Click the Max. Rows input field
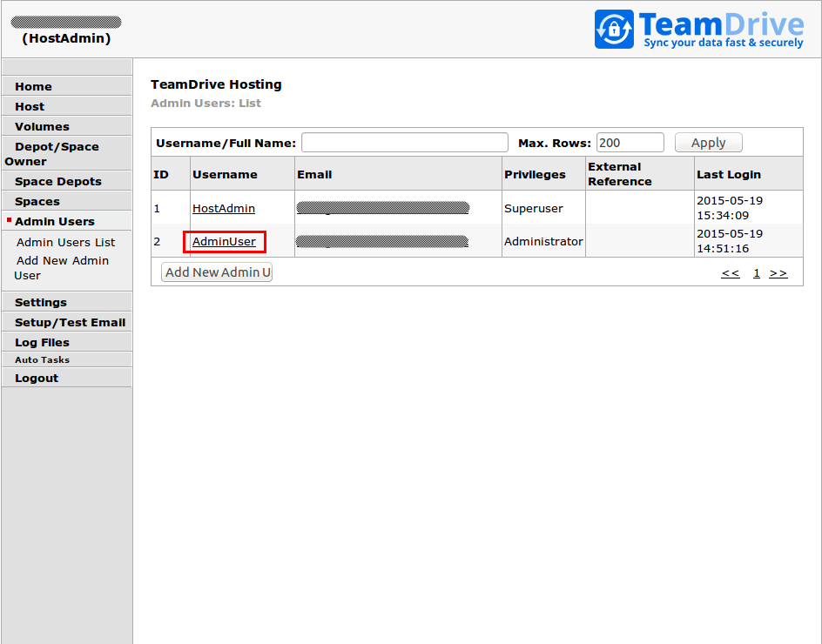Image resolution: width=822 pixels, height=644 pixels. point(630,143)
